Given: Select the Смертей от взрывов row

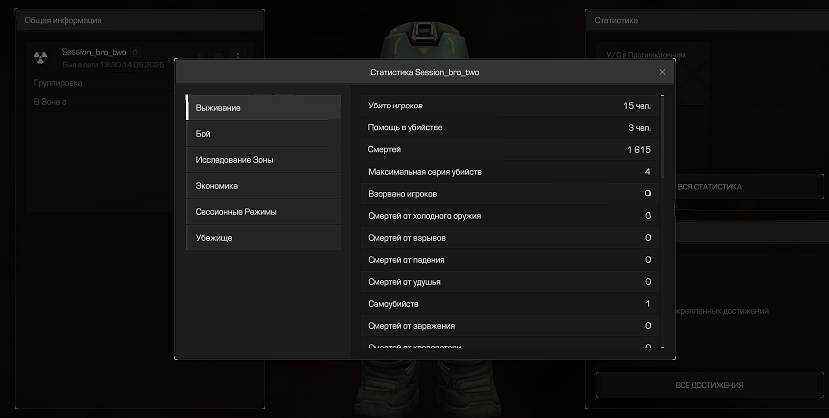Looking at the screenshot, I should click(509, 237).
